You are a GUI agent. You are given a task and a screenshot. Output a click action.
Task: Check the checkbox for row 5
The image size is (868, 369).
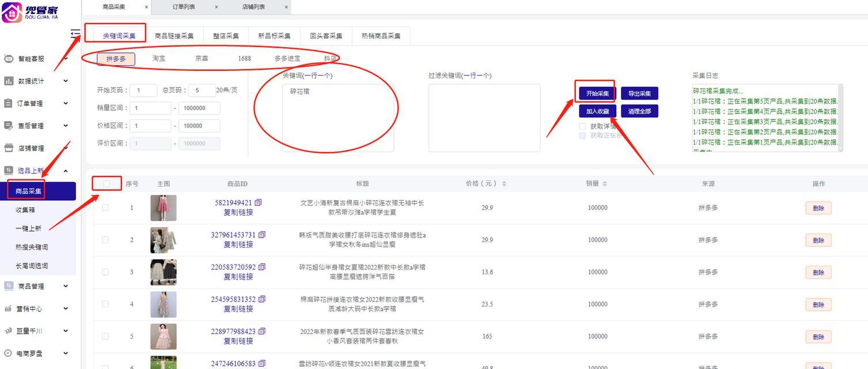[x=105, y=336]
